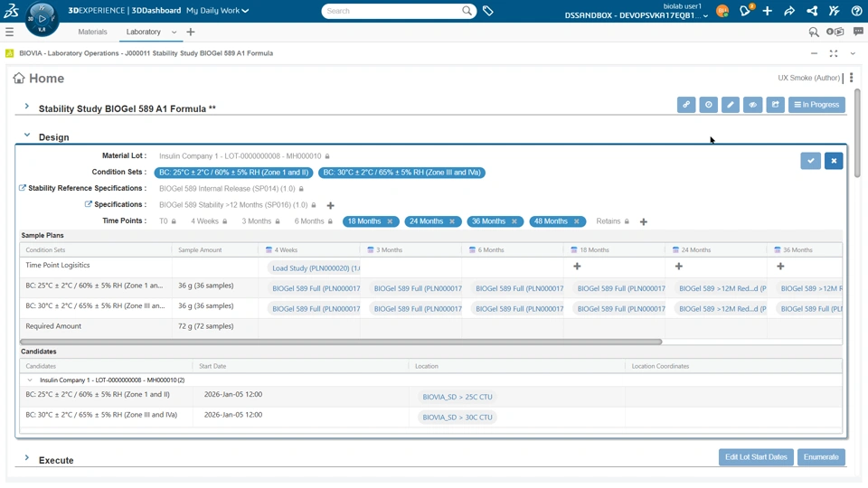Click the Home icon

[19, 78]
